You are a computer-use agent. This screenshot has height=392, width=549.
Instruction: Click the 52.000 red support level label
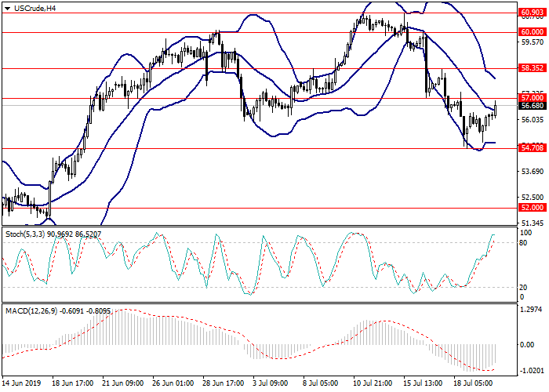pos(532,208)
